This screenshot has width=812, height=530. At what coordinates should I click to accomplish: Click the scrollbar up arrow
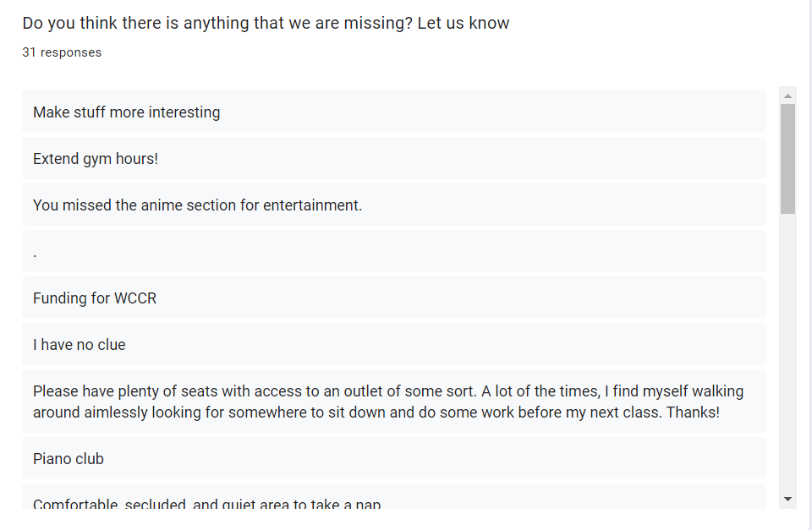[x=787, y=96]
